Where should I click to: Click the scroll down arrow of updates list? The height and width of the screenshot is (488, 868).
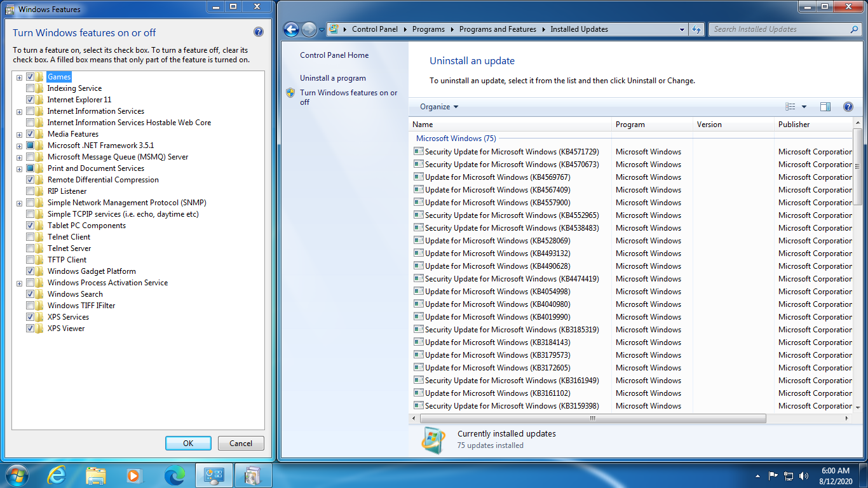click(858, 407)
